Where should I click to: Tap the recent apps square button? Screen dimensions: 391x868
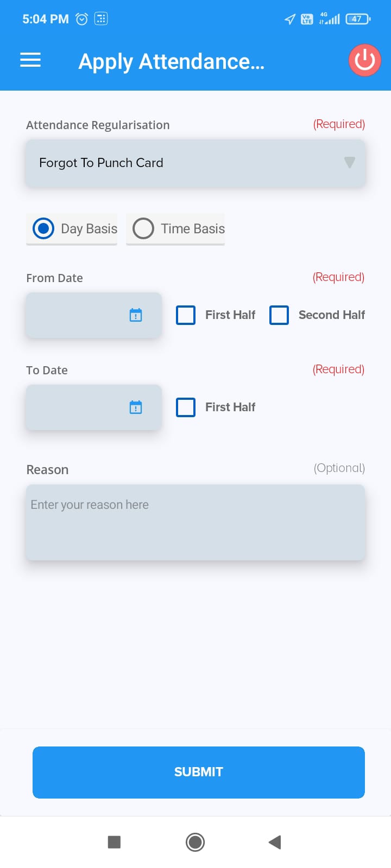point(114,842)
